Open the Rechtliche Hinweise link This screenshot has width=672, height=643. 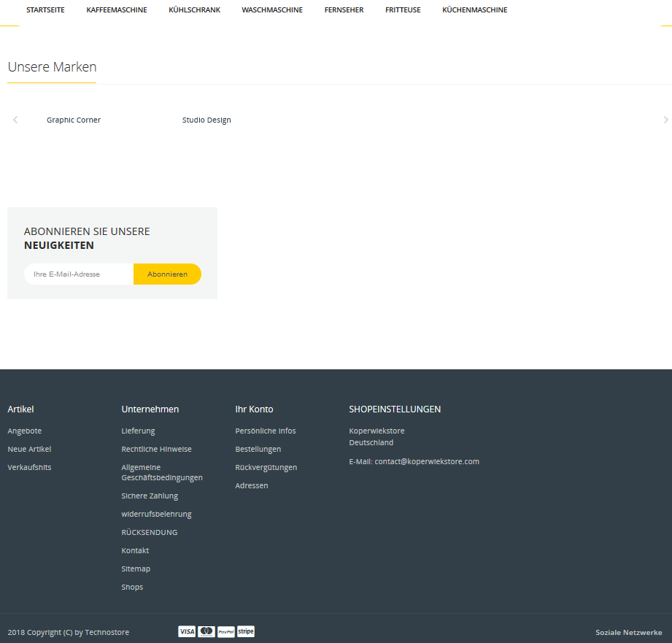point(156,450)
